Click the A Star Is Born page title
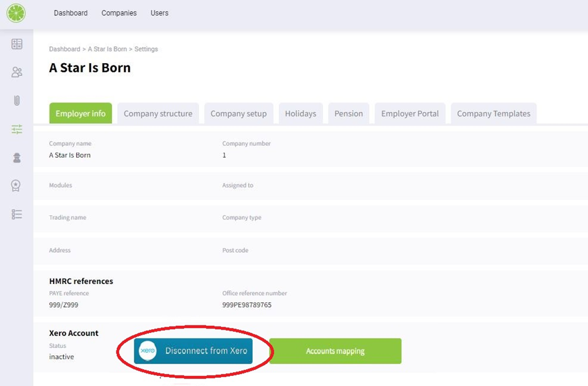Screen dimensions: 588x386 click(x=90, y=68)
